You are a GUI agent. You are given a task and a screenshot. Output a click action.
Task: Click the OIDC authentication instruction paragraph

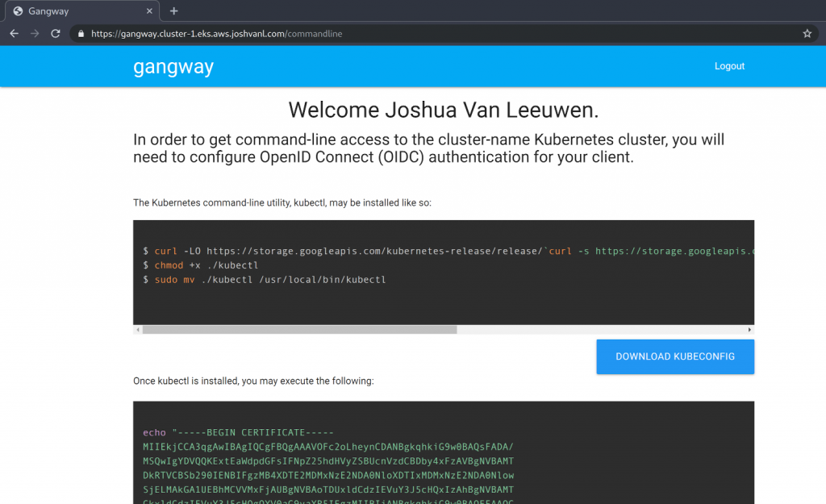coord(428,148)
